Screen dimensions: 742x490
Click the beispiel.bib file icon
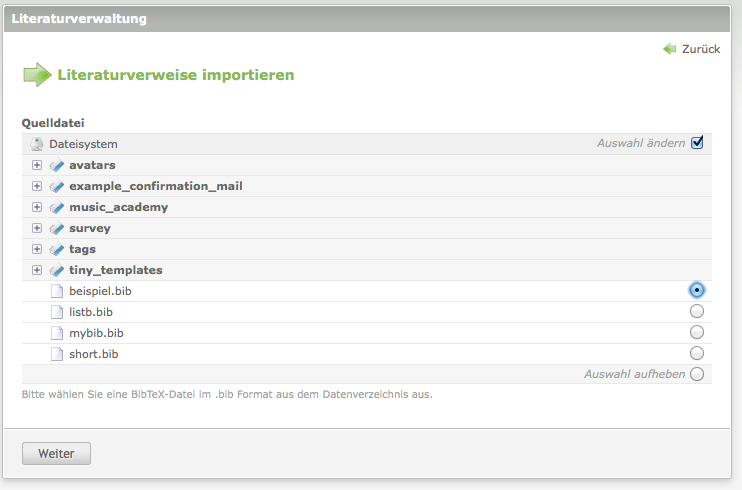coord(56,291)
